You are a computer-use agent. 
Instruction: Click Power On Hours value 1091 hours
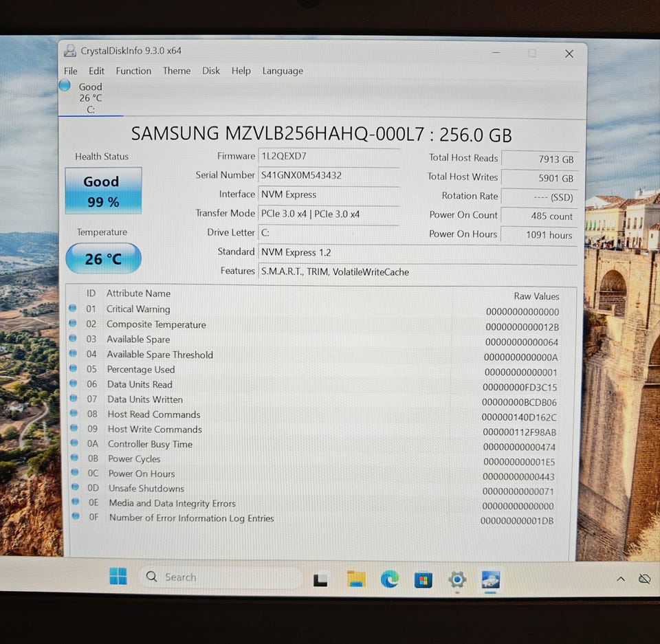point(538,235)
